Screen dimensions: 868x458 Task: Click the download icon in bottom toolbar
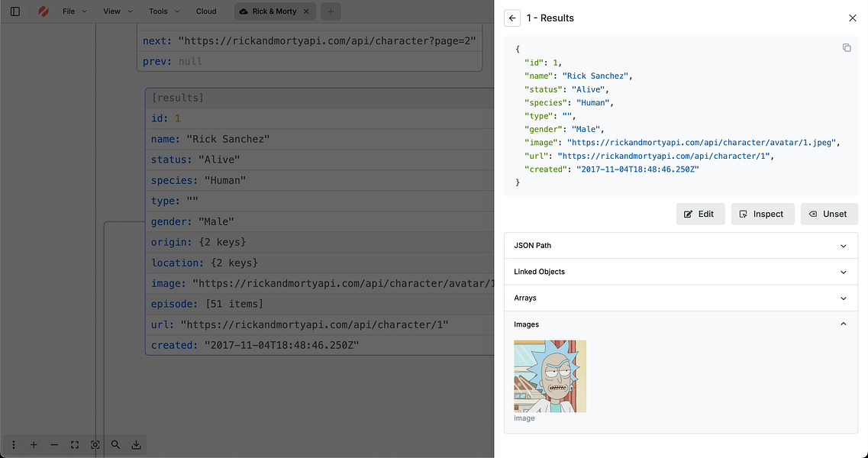coord(136,444)
